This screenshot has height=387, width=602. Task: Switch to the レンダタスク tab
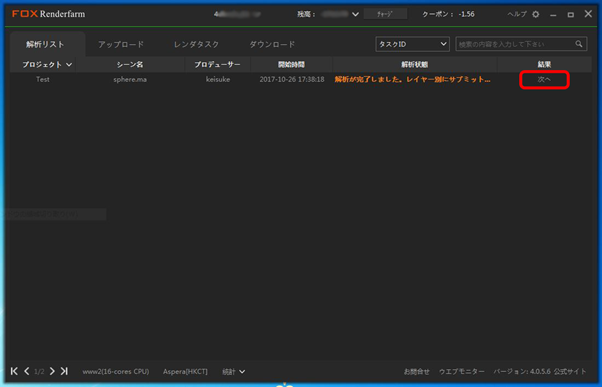click(x=196, y=45)
